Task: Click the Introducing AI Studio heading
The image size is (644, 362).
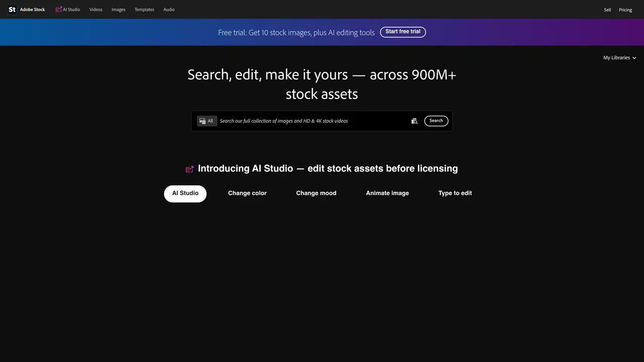Action: (x=328, y=169)
